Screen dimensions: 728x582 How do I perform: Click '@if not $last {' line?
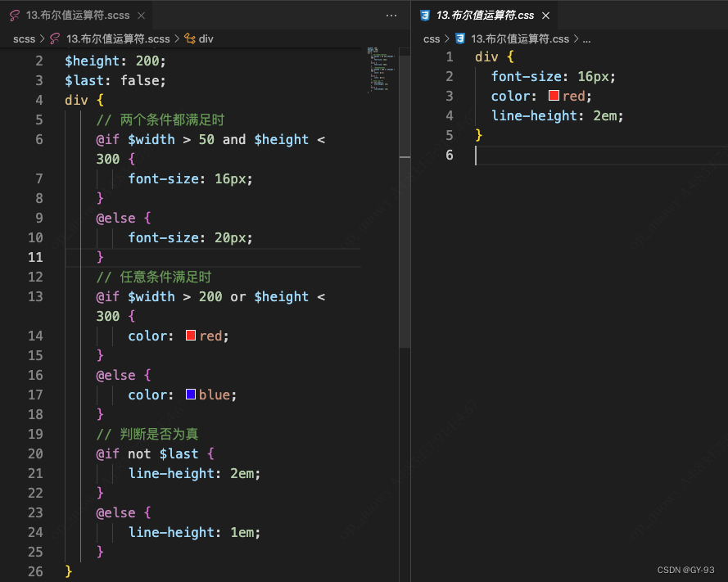[x=155, y=454]
